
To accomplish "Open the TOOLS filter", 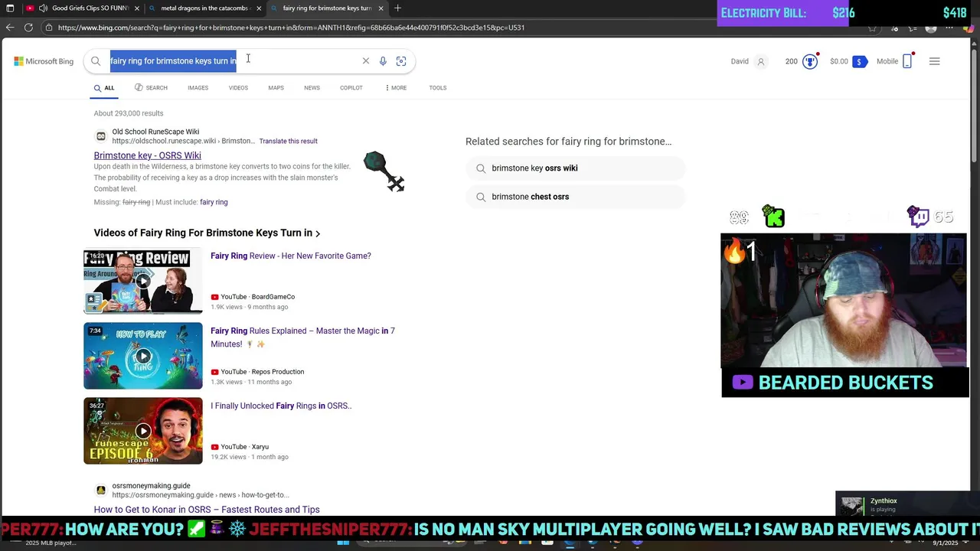I will [438, 88].
